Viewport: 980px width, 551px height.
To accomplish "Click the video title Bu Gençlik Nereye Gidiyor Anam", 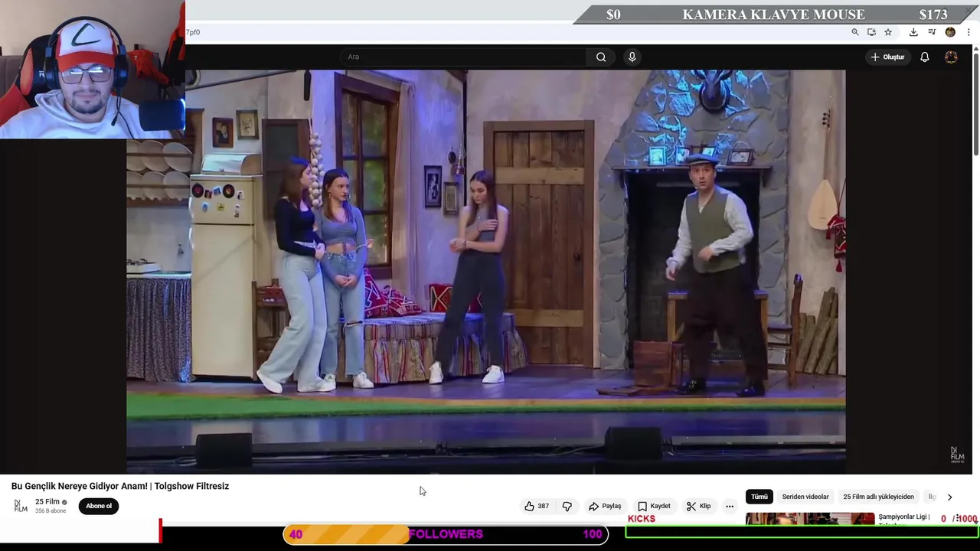I will coord(120,486).
